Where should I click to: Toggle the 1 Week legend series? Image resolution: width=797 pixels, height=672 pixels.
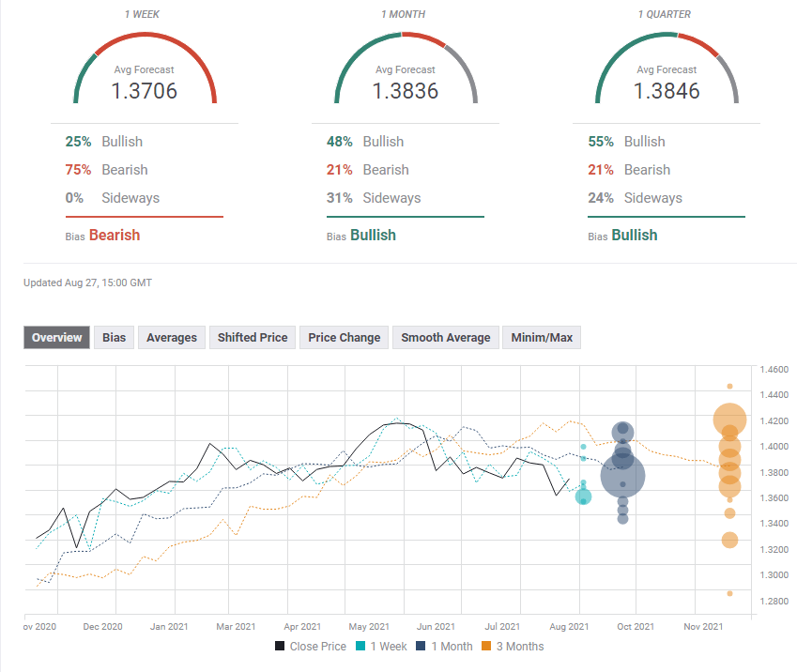(x=381, y=646)
